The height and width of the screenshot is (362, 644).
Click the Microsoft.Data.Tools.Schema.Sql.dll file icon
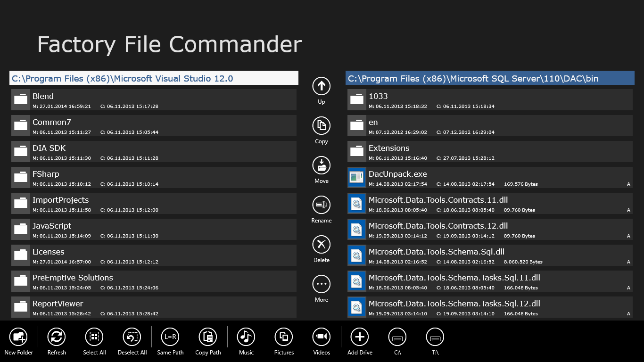coord(357,255)
